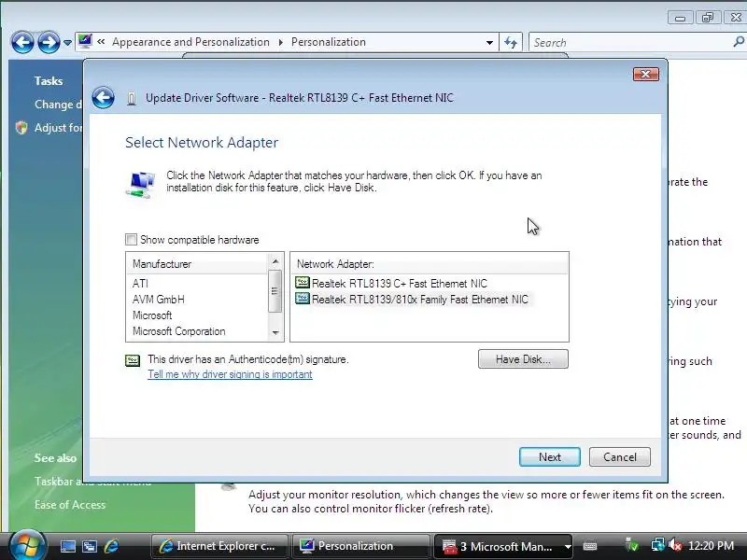The image size is (747, 560).
Task: Click the Have Disk... button
Action: (x=523, y=359)
